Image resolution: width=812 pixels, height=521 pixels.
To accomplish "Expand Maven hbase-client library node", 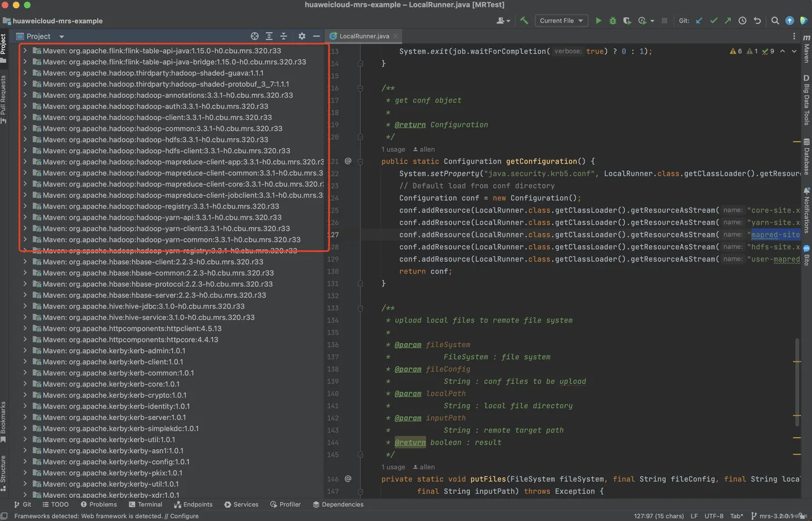I will [25, 261].
